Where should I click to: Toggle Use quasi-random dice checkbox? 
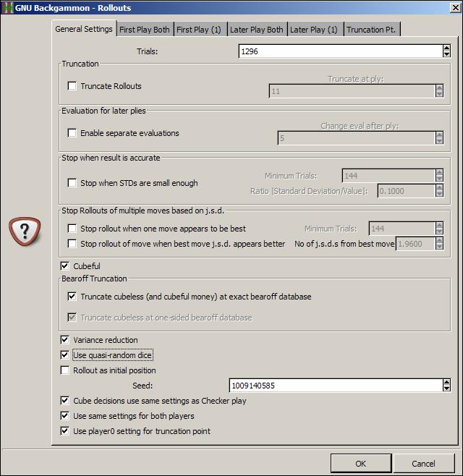coord(64,355)
